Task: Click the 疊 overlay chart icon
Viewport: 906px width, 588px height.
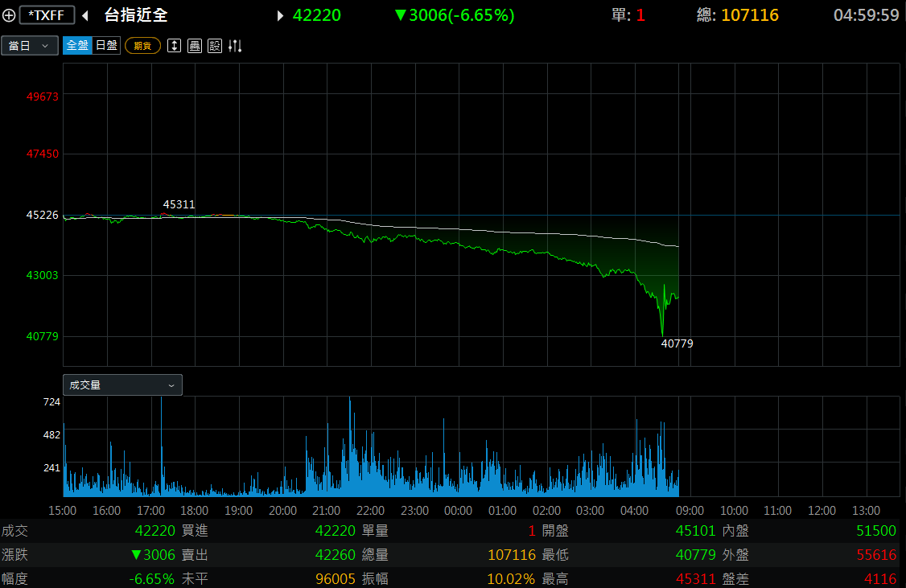Action: pyautogui.click(x=195, y=46)
